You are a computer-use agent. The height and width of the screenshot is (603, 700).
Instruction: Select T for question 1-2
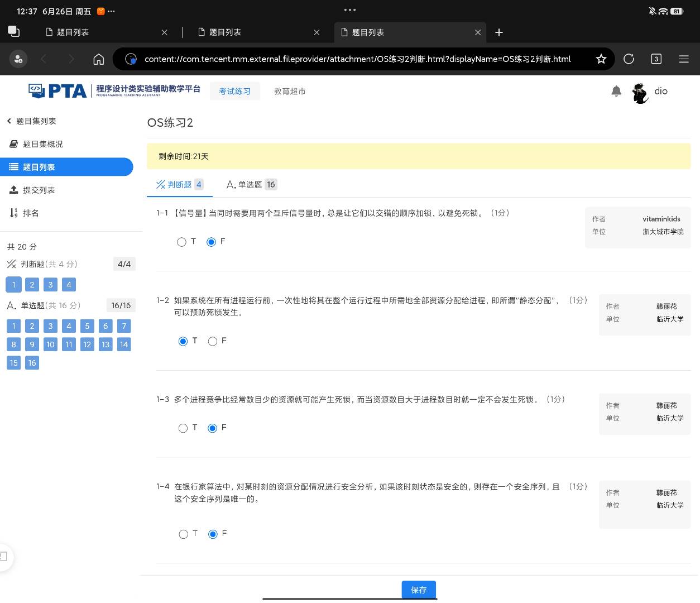coord(183,341)
